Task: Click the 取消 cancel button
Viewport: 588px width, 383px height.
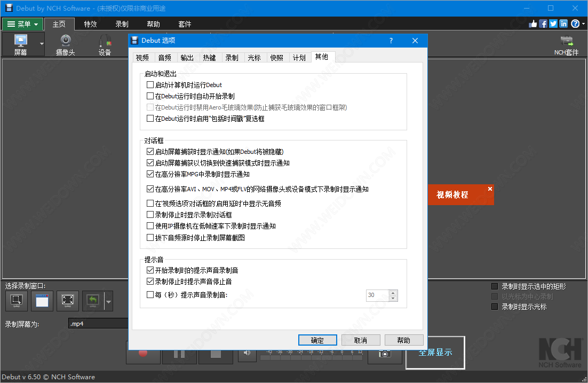Action: [360, 340]
